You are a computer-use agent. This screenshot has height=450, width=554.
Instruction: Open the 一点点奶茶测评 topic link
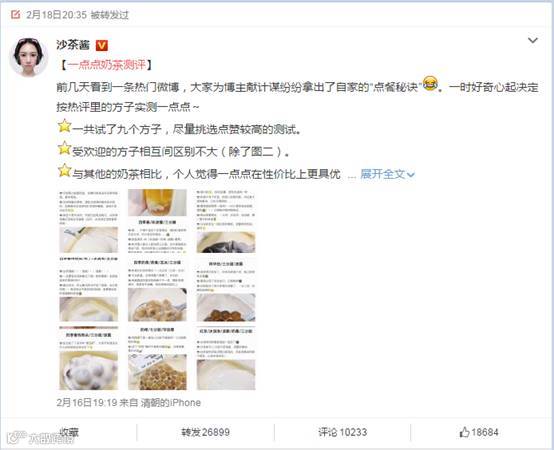[x=106, y=65]
